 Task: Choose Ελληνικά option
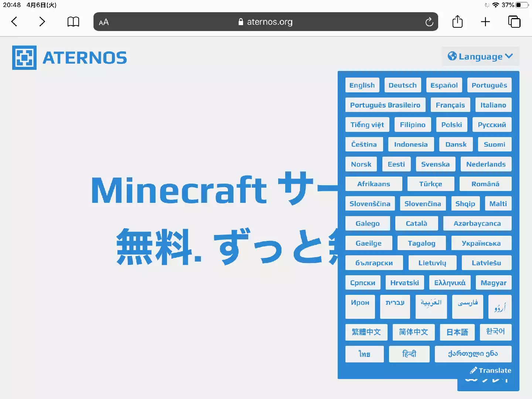click(x=450, y=283)
